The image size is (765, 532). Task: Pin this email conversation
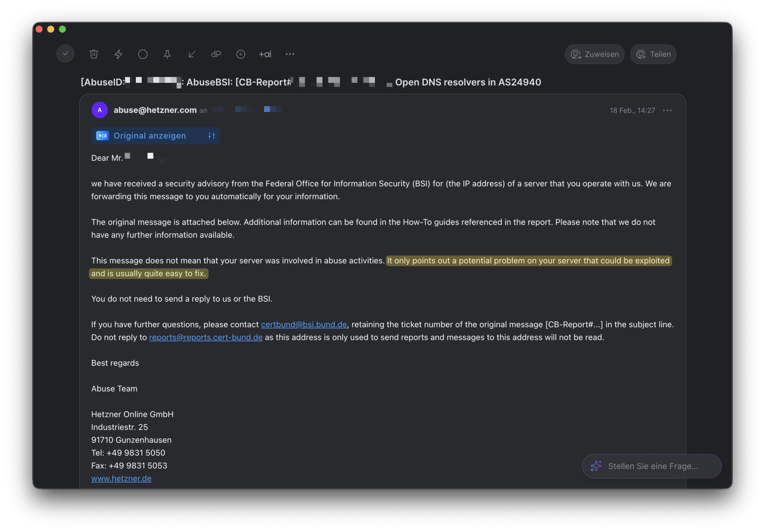click(167, 54)
